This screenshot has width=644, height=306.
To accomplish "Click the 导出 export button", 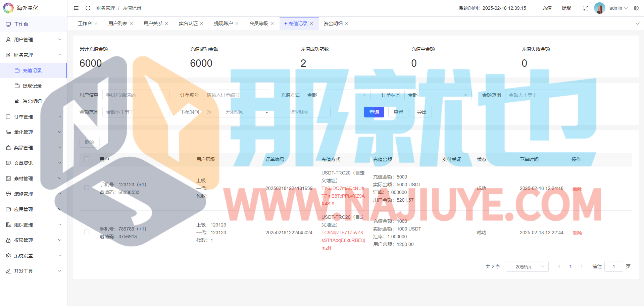I will point(422,112).
